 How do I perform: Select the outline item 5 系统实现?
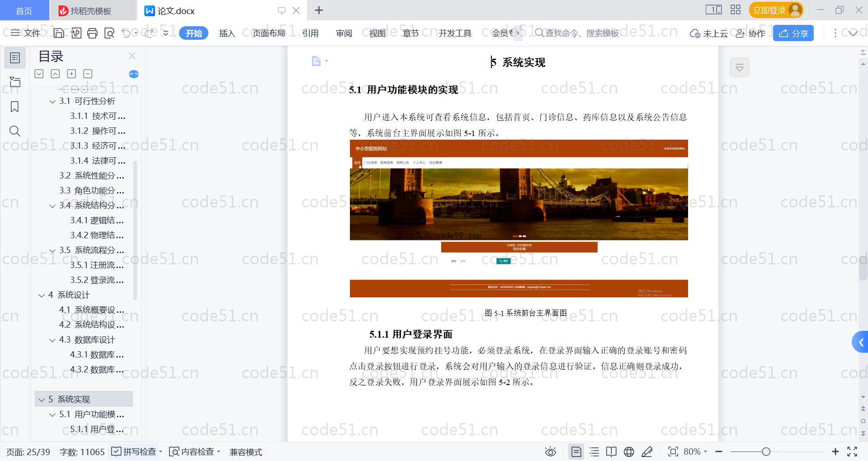click(84, 399)
